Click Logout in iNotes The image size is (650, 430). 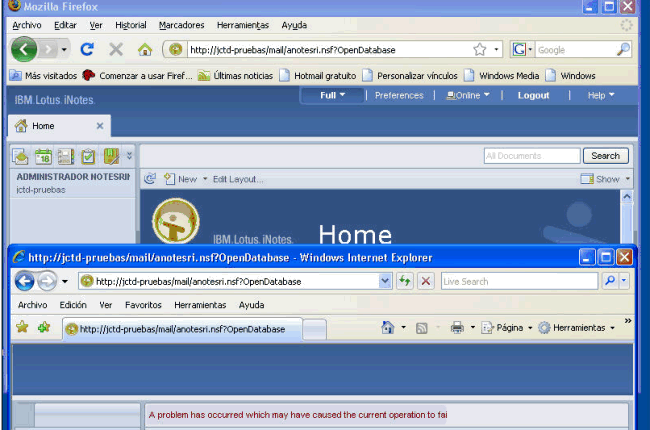(x=533, y=95)
